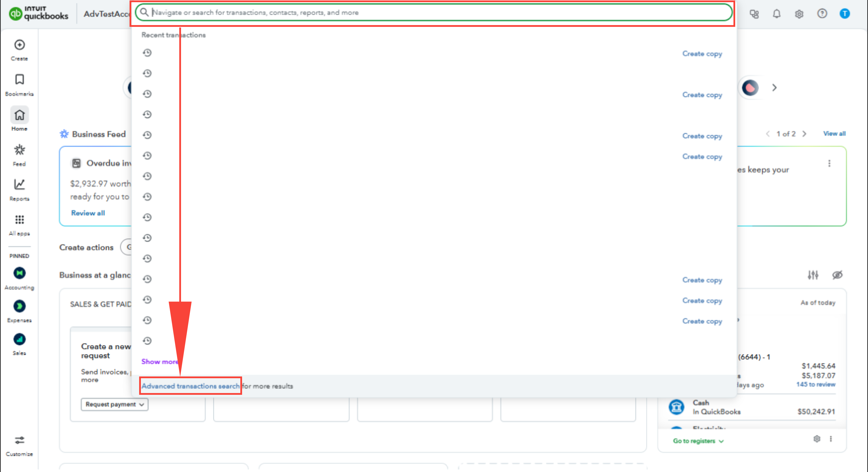Select Home in the left navigation
868x472 pixels.
click(19, 115)
